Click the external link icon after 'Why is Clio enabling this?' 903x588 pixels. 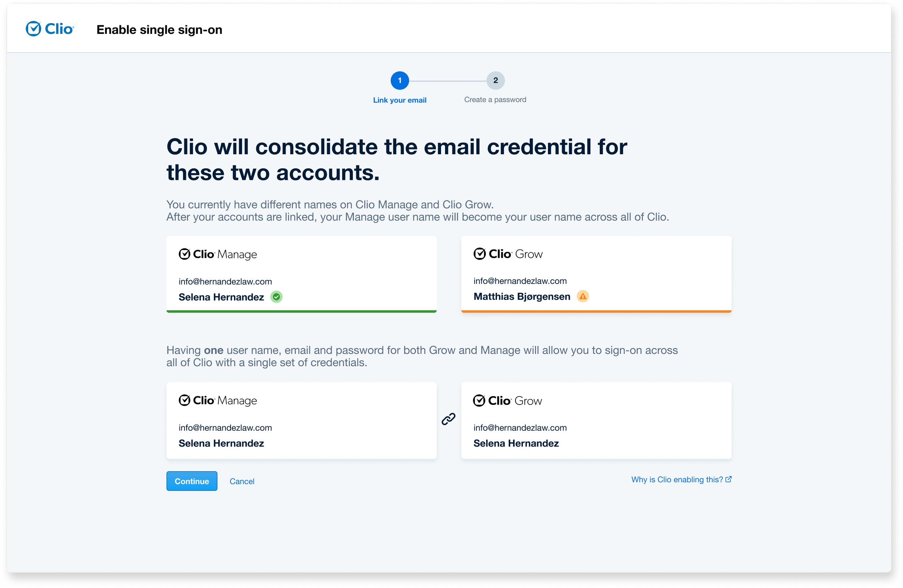point(729,479)
